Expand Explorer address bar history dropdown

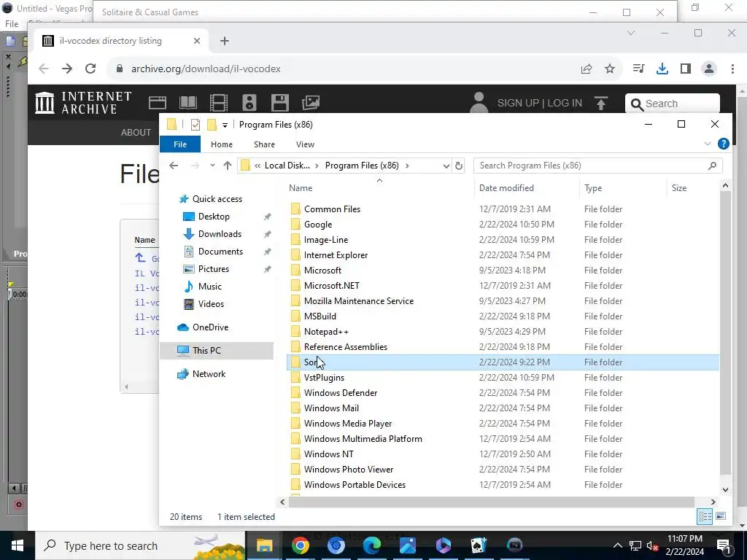pyautogui.click(x=446, y=166)
